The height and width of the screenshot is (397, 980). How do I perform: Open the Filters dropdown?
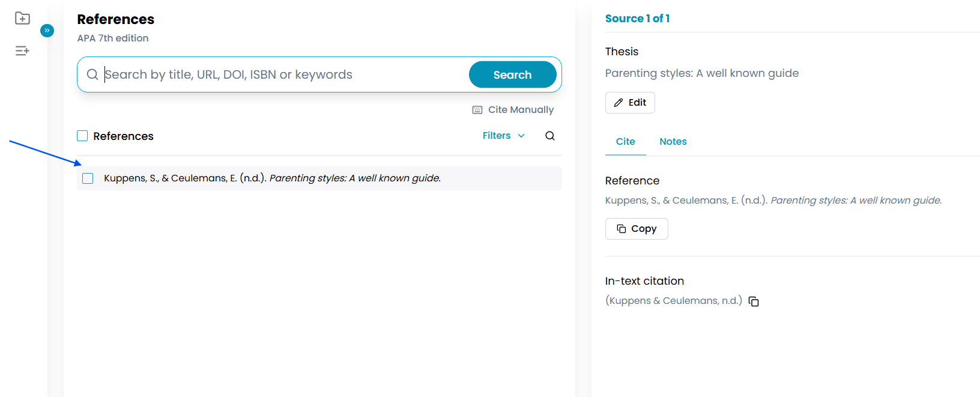pyautogui.click(x=503, y=136)
